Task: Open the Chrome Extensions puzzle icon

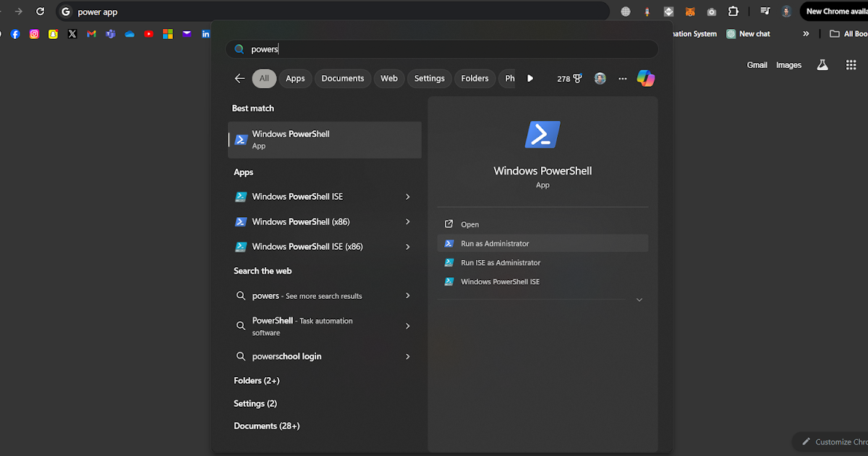Action: [733, 12]
